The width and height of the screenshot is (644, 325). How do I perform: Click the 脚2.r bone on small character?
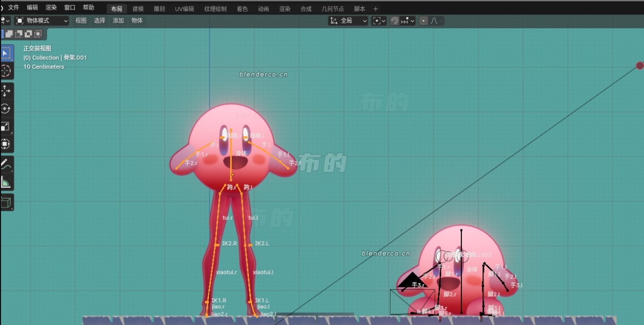[x=450, y=294]
